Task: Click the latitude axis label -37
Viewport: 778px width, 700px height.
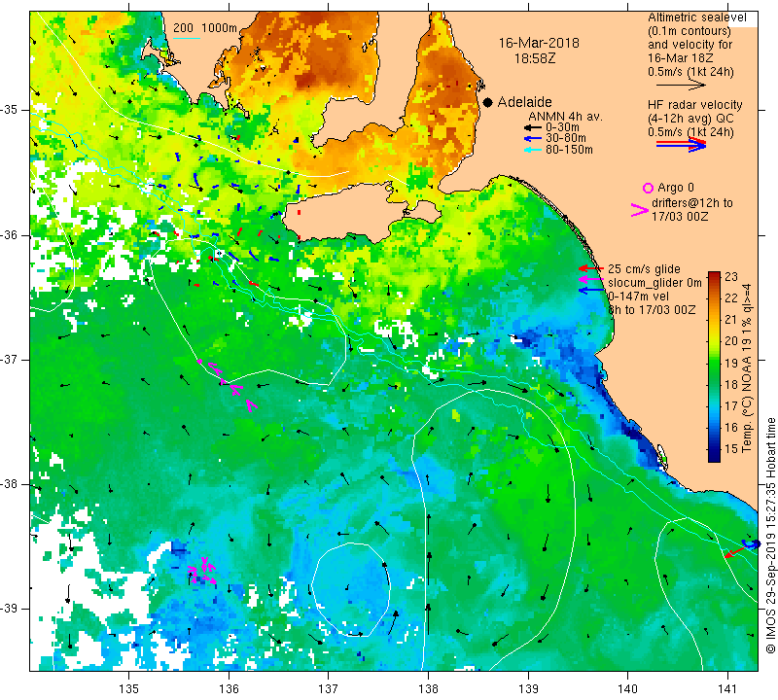Action: [10, 359]
